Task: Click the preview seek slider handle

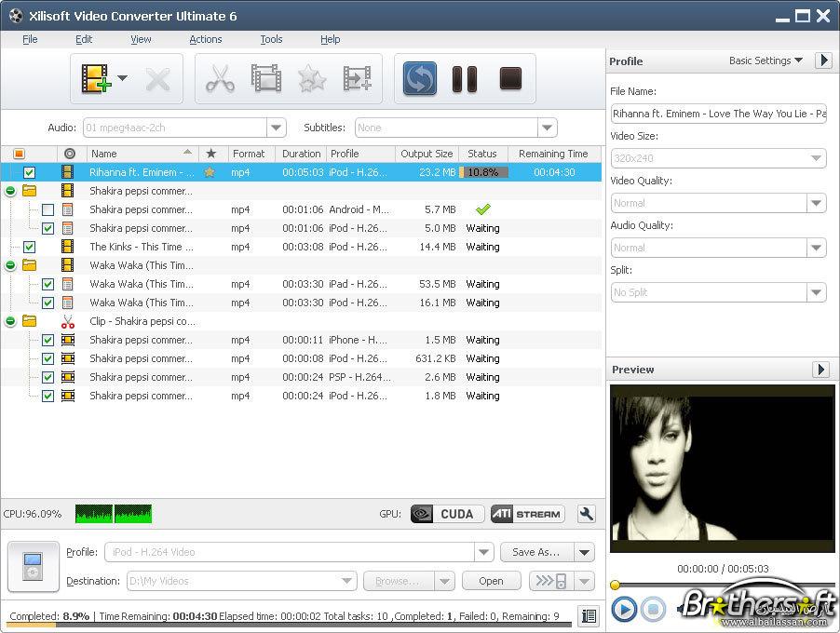Action: tap(615, 585)
